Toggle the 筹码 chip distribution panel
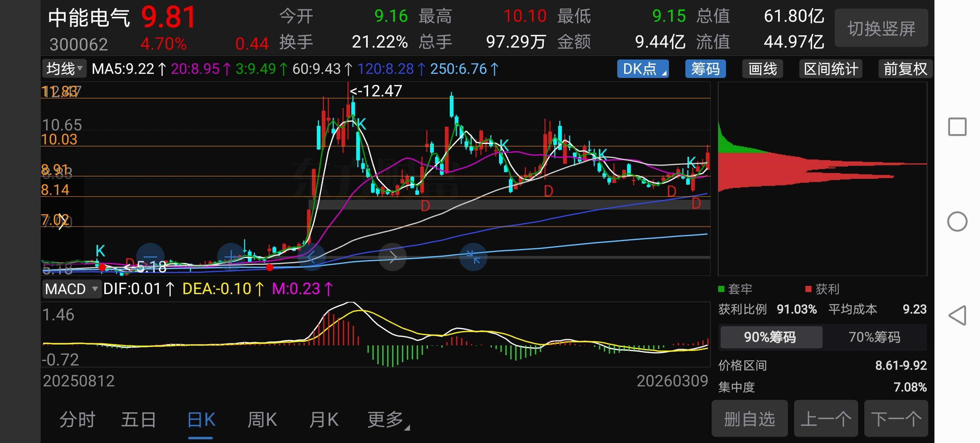This screenshot has height=443, width=980. [x=705, y=69]
